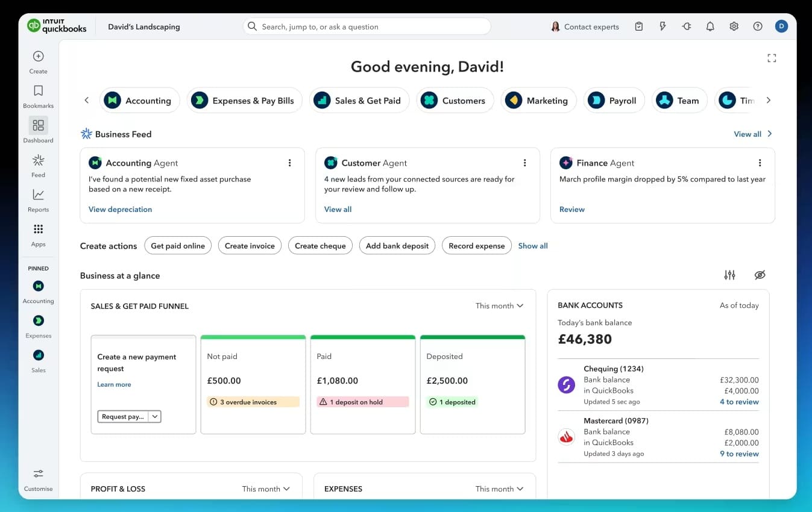Open Bookmarks in the sidebar
This screenshot has height=512, width=812.
click(x=38, y=91)
